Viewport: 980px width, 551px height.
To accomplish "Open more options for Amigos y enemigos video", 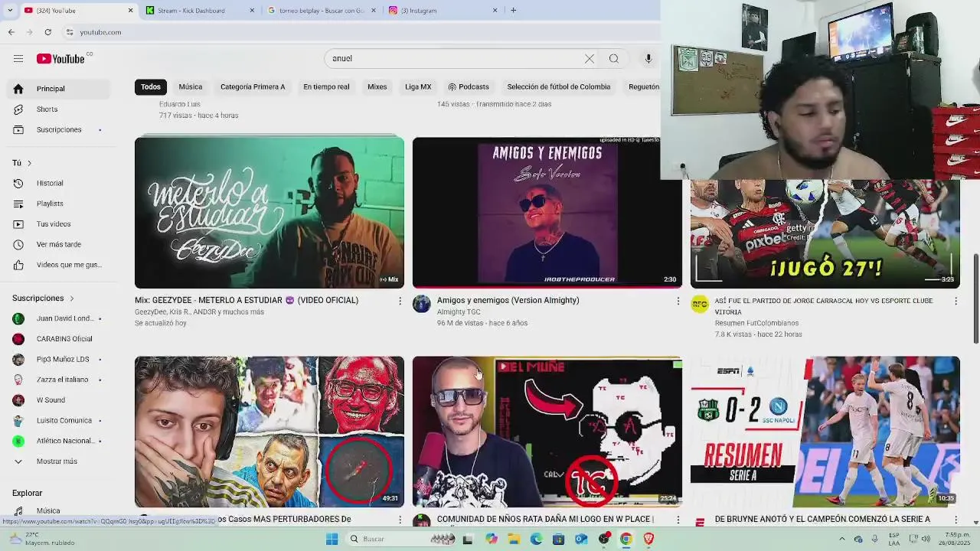I will pyautogui.click(x=678, y=302).
